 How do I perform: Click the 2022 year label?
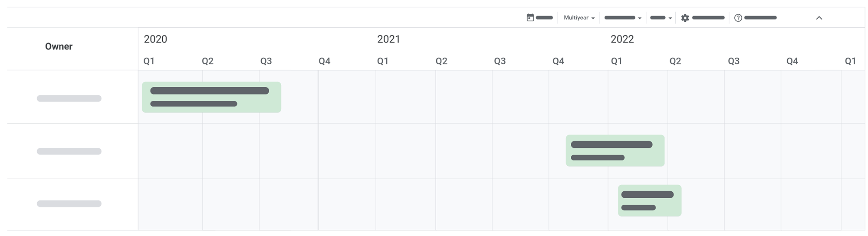[x=622, y=39]
